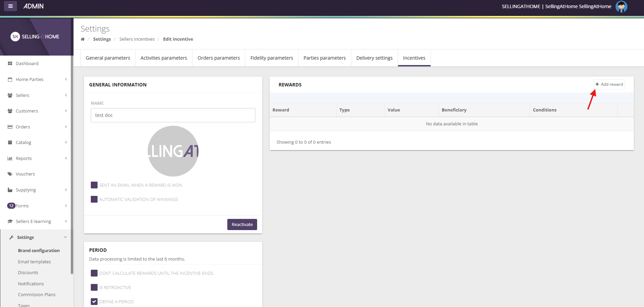Open Notifications settings
The height and width of the screenshot is (307, 644).
pos(31,284)
